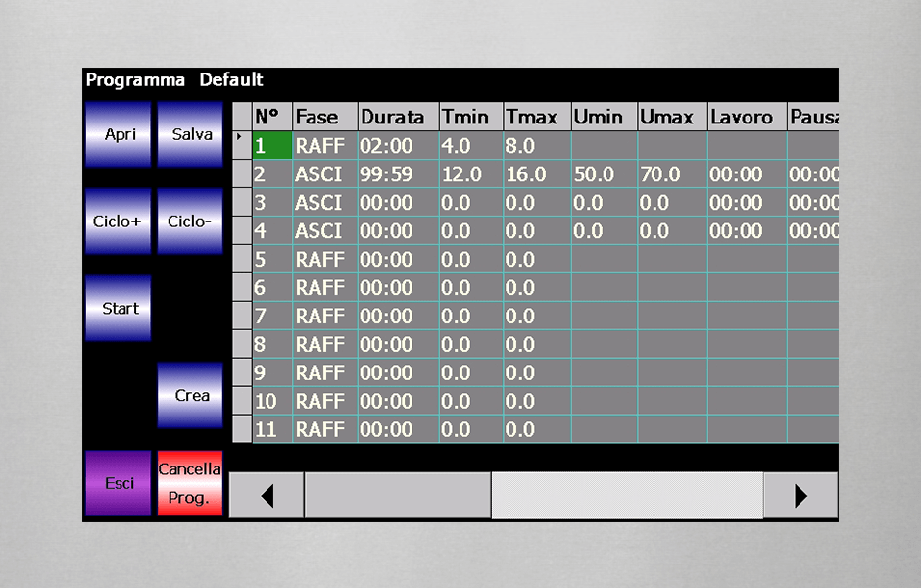The image size is (921, 588).
Task: Select Fase cell ASCI in row 3
Action: [325, 203]
